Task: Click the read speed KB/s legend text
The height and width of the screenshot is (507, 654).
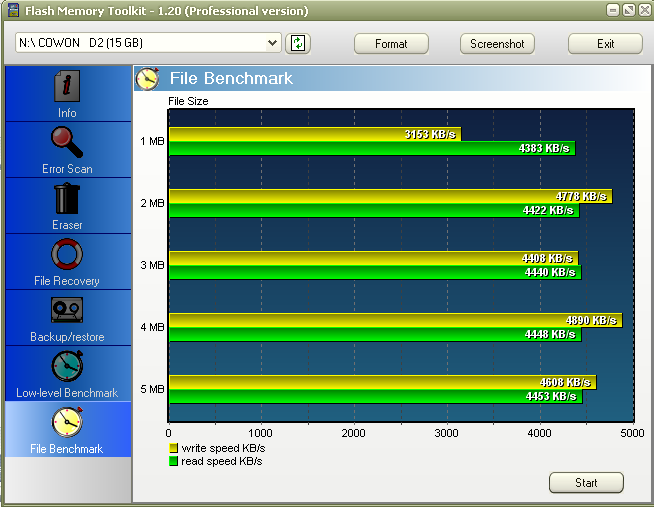Action: [221, 461]
